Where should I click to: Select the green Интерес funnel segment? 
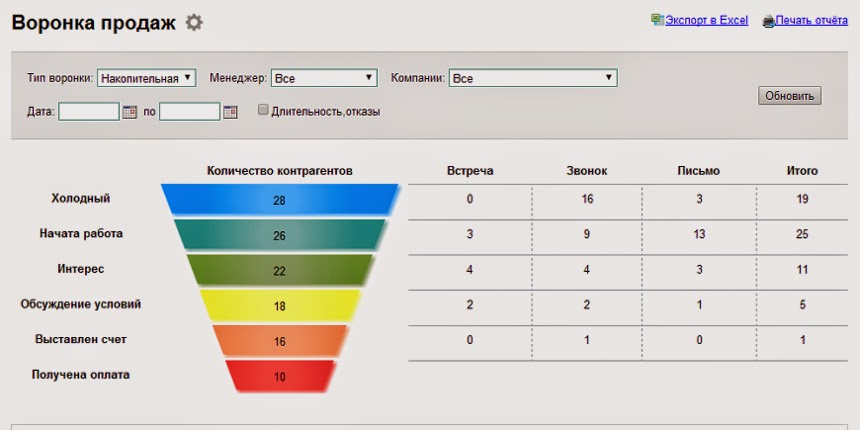pos(279,270)
